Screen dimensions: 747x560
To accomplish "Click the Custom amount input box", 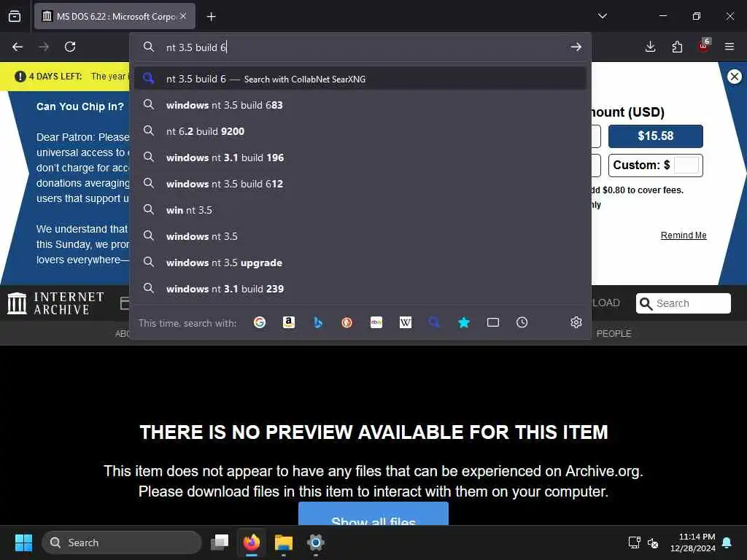I will coord(686,166).
